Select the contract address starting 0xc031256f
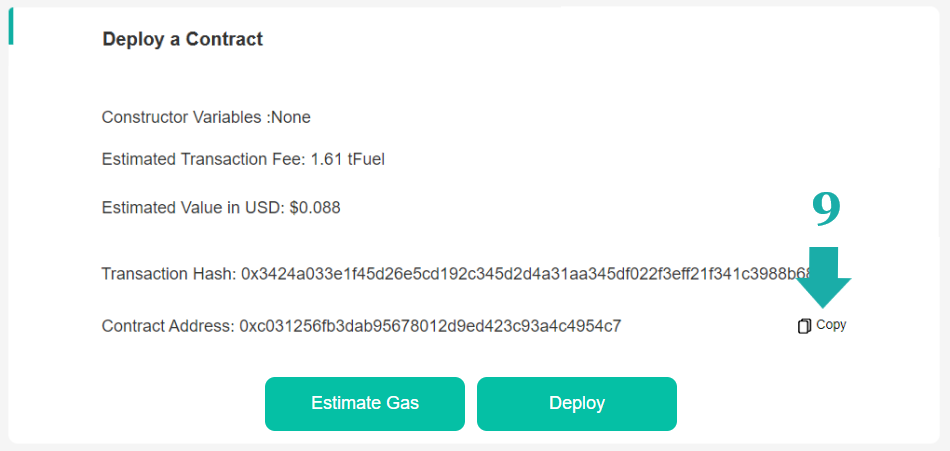 (430, 326)
